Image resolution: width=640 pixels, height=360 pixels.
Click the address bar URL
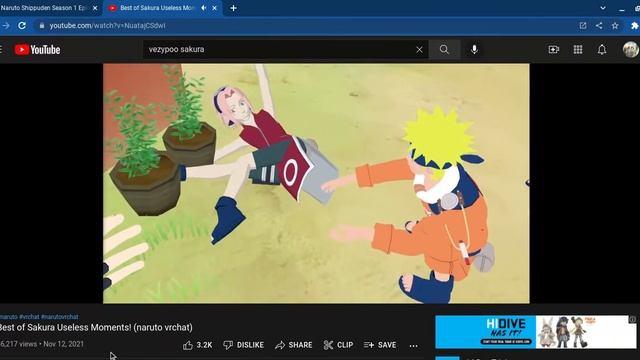click(107, 26)
